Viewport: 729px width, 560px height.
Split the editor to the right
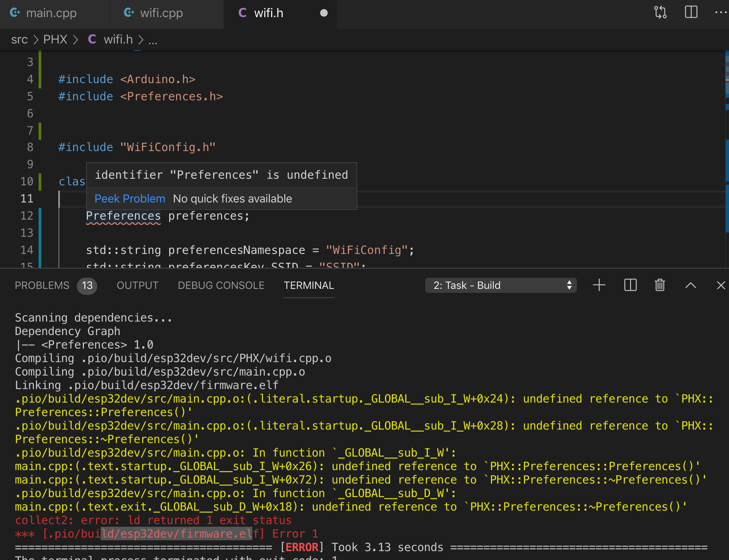(x=691, y=12)
